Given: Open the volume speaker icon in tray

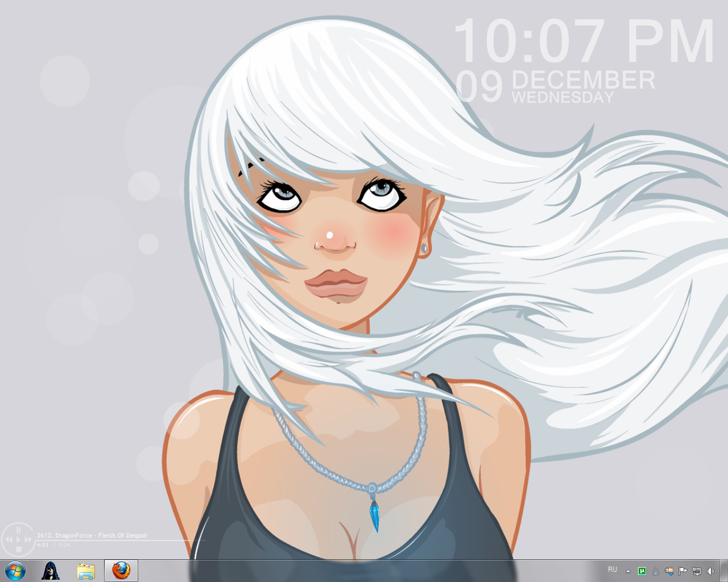Looking at the screenshot, I should click(710, 571).
